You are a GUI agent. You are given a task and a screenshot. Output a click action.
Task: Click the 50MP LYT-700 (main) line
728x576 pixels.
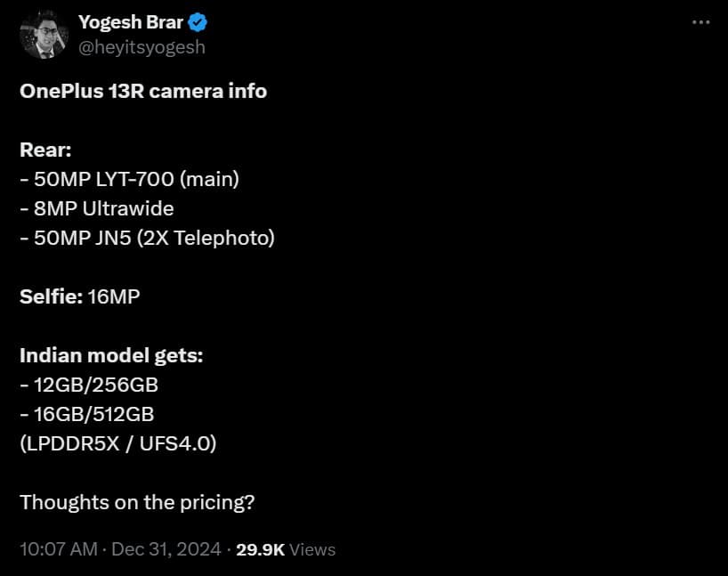click(129, 179)
